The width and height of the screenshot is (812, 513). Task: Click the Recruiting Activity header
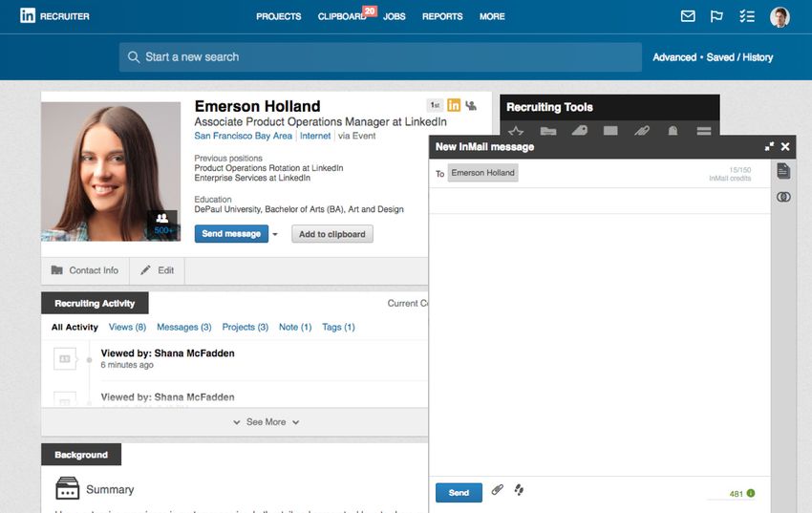(x=95, y=304)
